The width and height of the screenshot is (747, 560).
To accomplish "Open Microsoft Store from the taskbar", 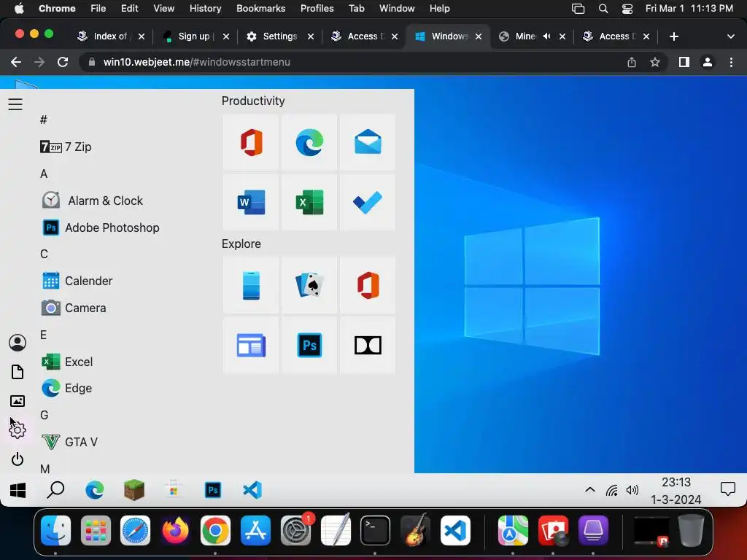I will 174,490.
